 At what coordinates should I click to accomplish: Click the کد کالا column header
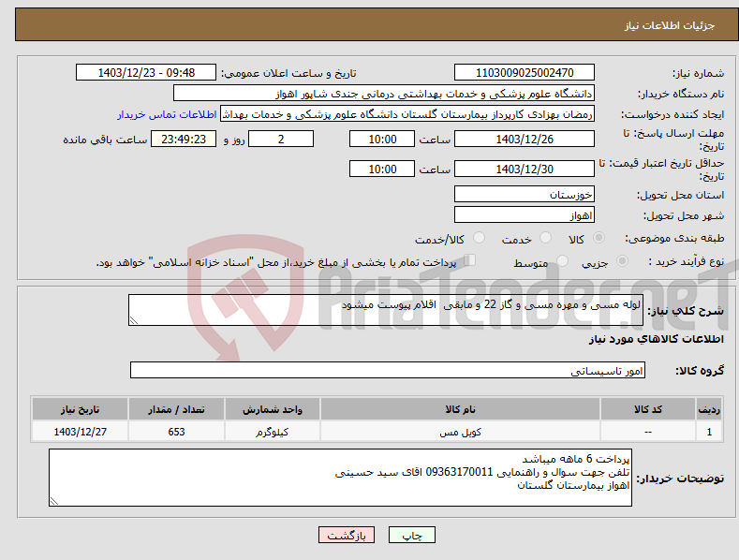[648, 409]
